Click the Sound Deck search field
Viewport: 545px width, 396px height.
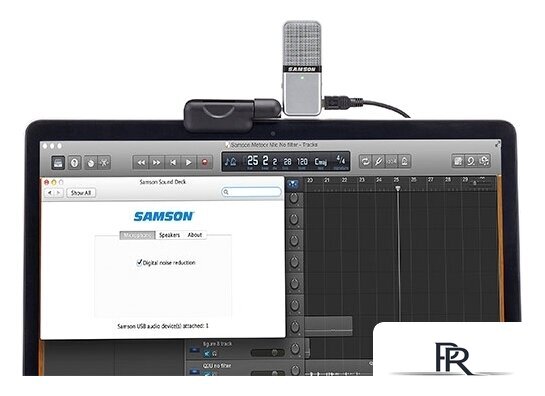tap(251, 192)
